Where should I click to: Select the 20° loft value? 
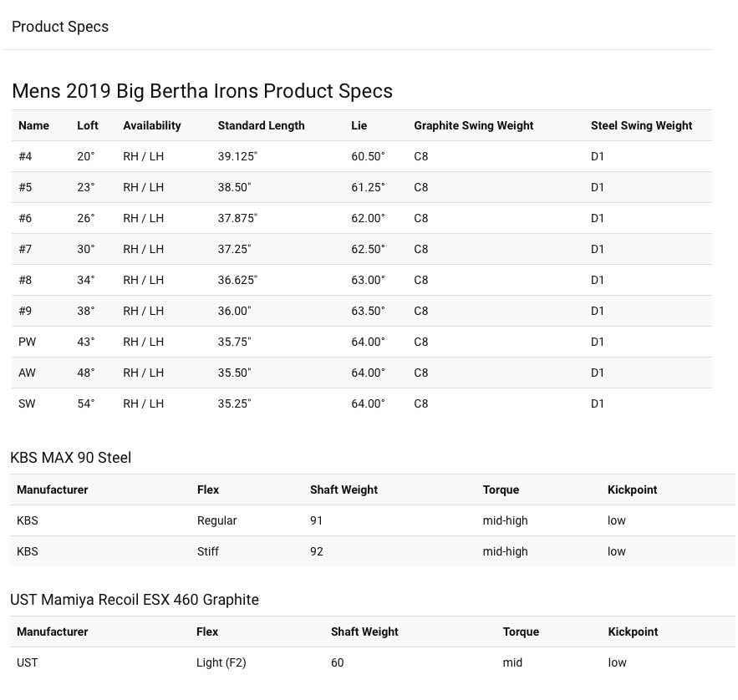tap(85, 156)
